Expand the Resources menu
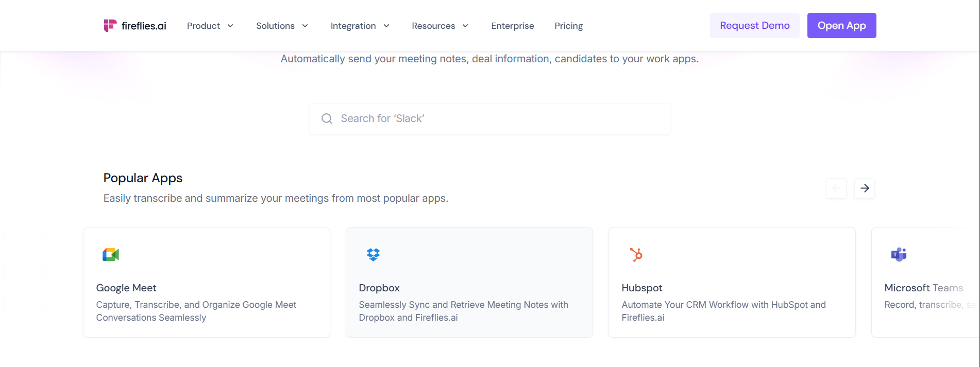 pos(440,26)
